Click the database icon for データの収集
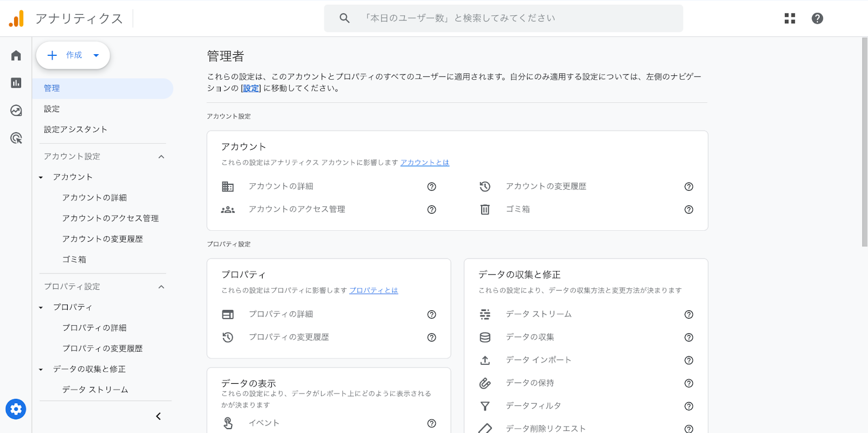Image resolution: width=868 pixels, height=433 pixels. 485,337
